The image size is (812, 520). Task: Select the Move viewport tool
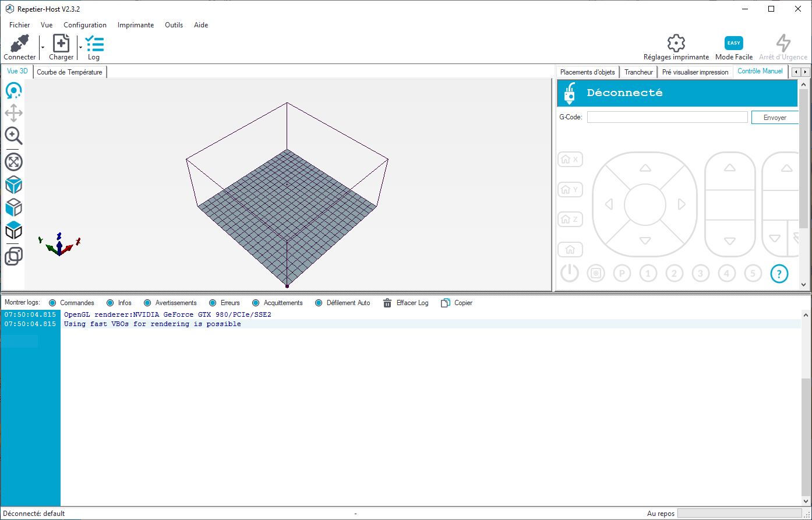(x=13, y=113)
